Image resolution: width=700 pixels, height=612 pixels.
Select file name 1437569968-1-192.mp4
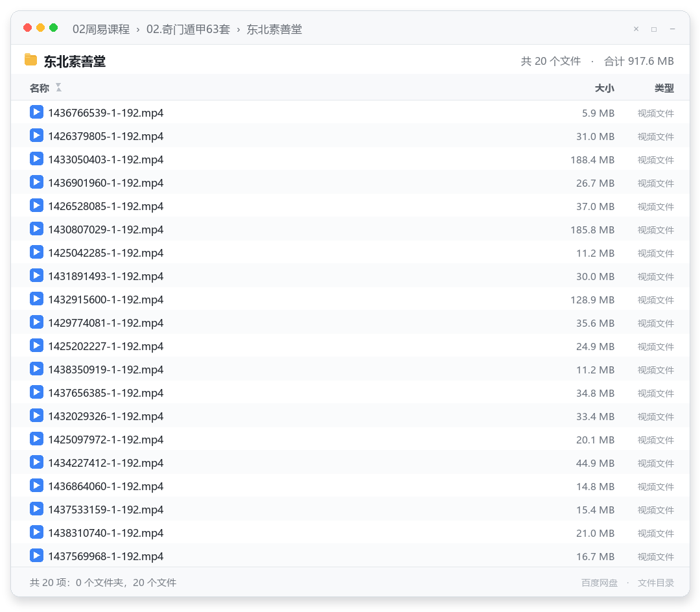tap(106, 556)
